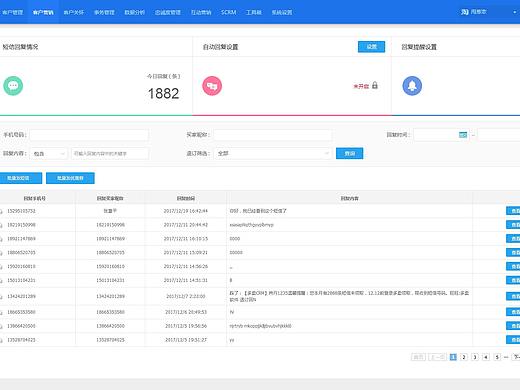This screenshot has width=520, height=390.
Task: Tick the checkbox for the row replied at 14:51:31
Action: [x=1, y=280]
